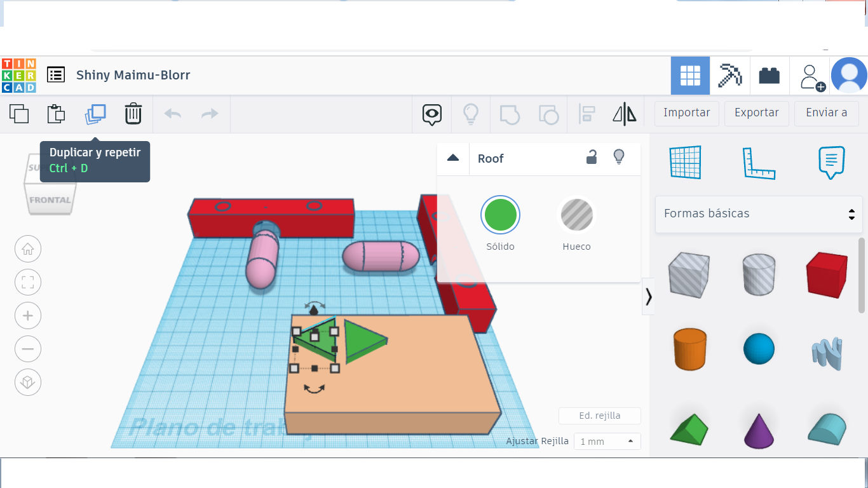Click the black cone height handle
Screen dimensions: 868x488
click(x=313, y=311)
